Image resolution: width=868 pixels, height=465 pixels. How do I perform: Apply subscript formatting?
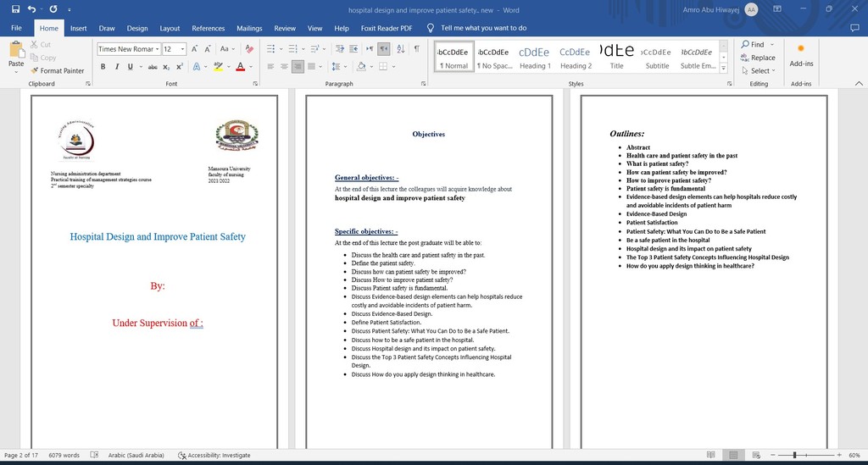click(166, 66)
